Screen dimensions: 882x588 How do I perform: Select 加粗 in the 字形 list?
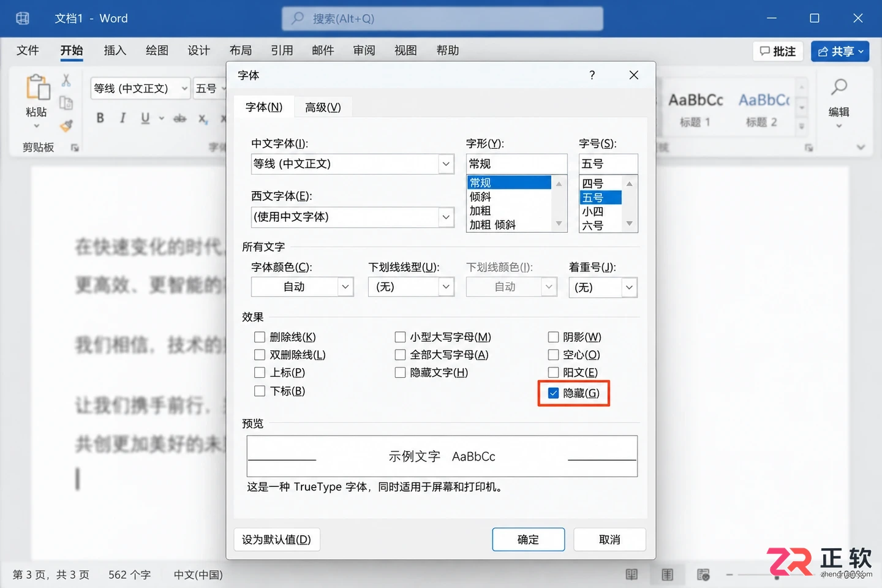[480, 211]
